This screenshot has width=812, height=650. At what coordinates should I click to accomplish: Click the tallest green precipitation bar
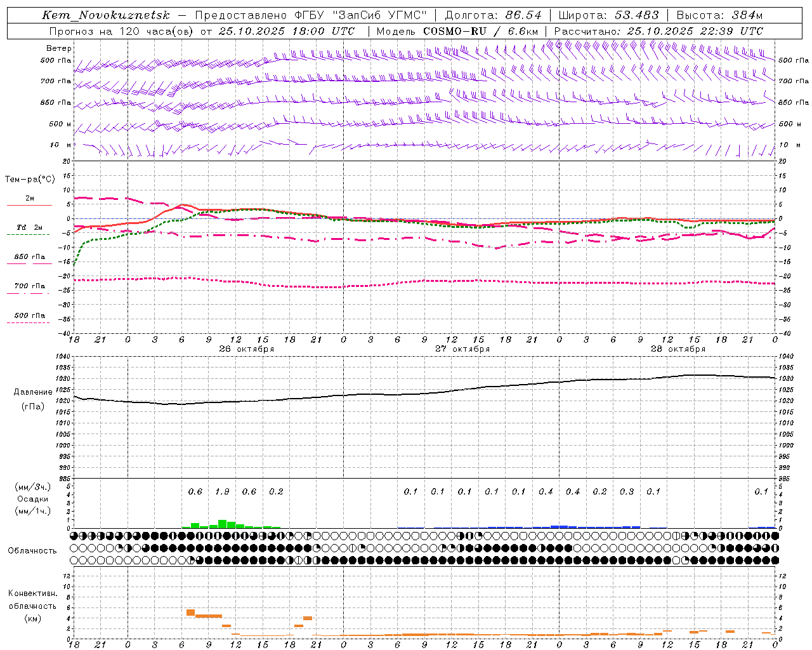(x=222, y=524)
